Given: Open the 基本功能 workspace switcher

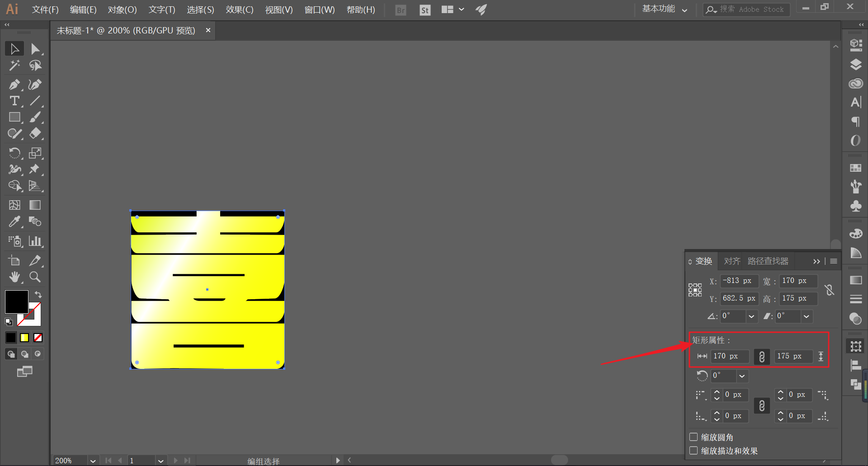Looking at the screenshot, I should (x=665, y=9).
